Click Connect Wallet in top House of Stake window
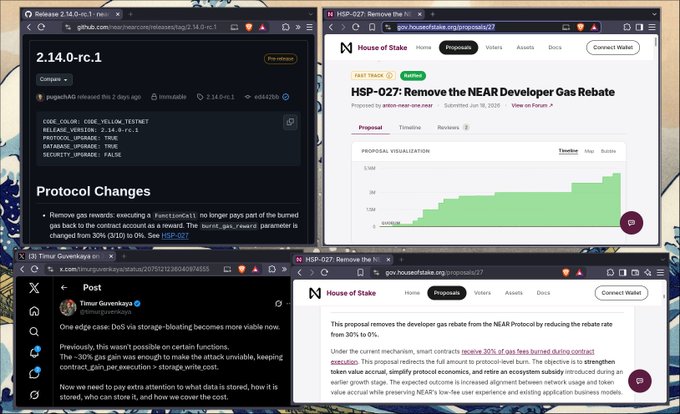The image size is (680, 414). coord(613,47)
